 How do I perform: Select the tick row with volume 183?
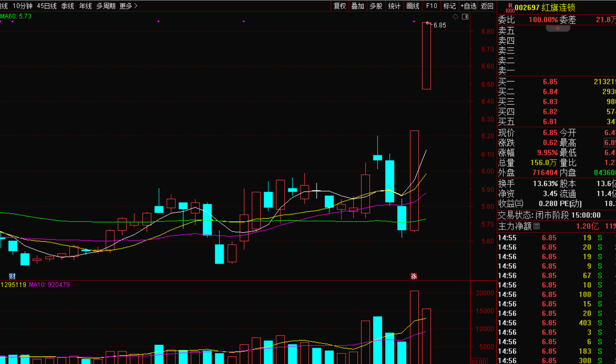pos(556,351)
